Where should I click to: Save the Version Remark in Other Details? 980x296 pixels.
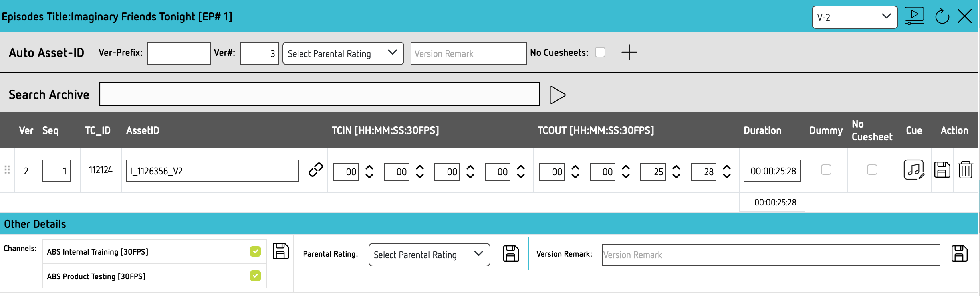tap(959, 254)
